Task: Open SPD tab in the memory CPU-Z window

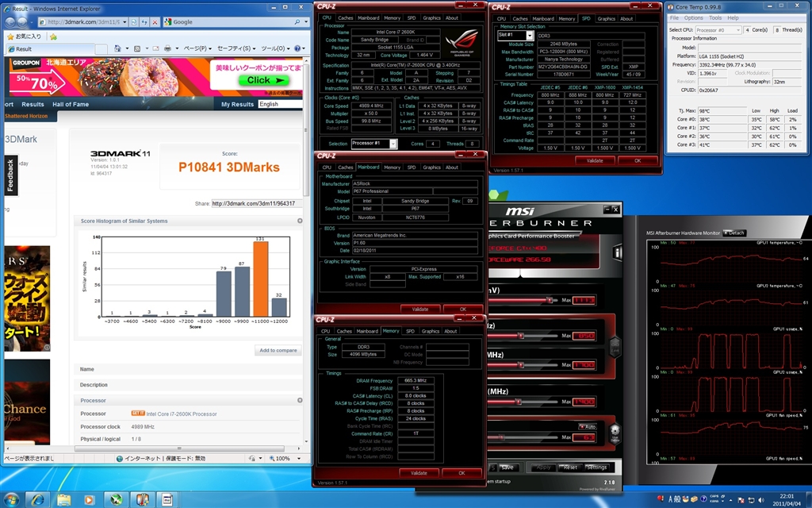Action: pos(410,331)
